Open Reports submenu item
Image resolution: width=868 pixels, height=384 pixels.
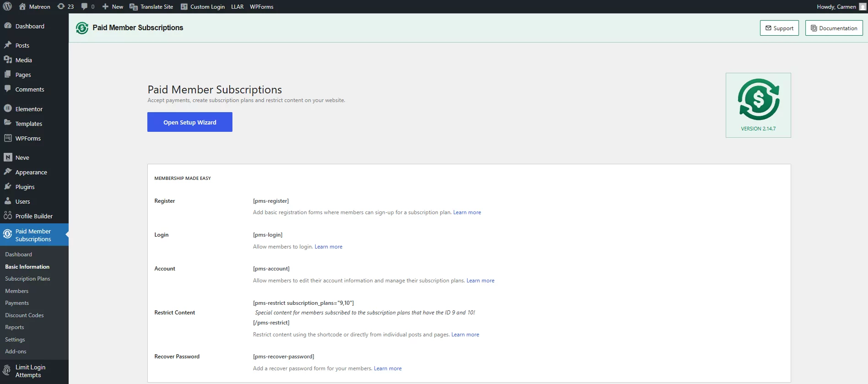pyautogui.click(x=14, y=327)
